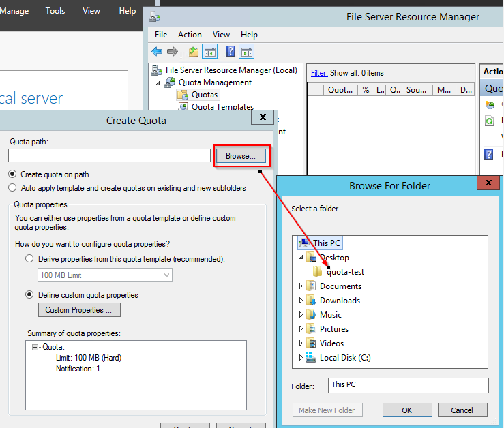Click OK in Browse For Folder
Screen dimensions: 504x428
[x=407, y=410]
